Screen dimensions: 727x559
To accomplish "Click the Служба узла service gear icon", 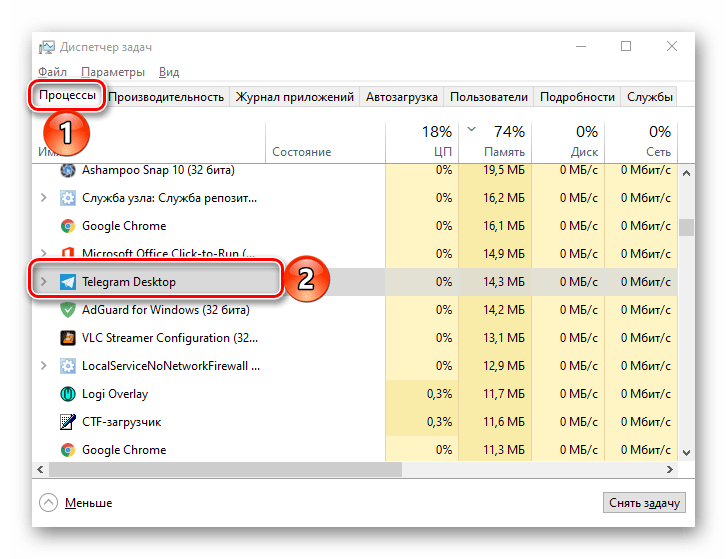I will tap(68, 198).
